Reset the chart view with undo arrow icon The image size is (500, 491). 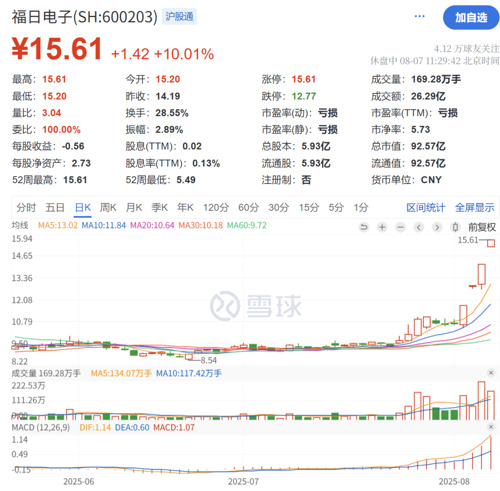pyautogui.click(x=364, y=228)
